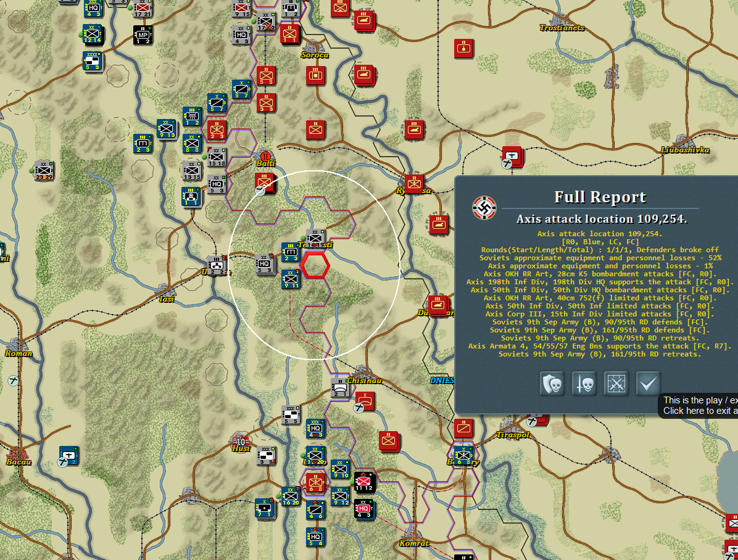Screen dimensions: 738x560
Task: Click the Tiraspol city label
Action: click(x=513, y=434)
